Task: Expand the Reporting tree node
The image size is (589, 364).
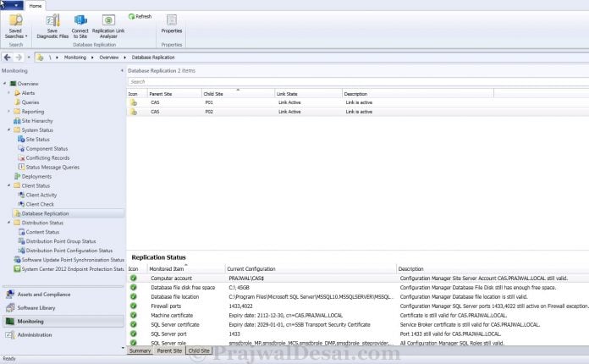Action: (x=9, y=112)
